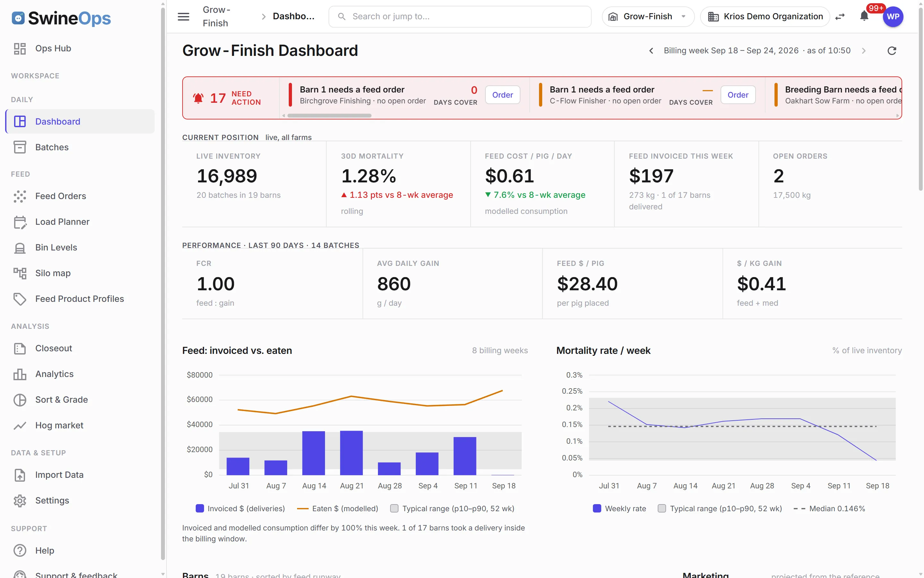Click the Ops Hub grid icon
The width and height of the screenshot is (924, 578).
pos(20,48)
